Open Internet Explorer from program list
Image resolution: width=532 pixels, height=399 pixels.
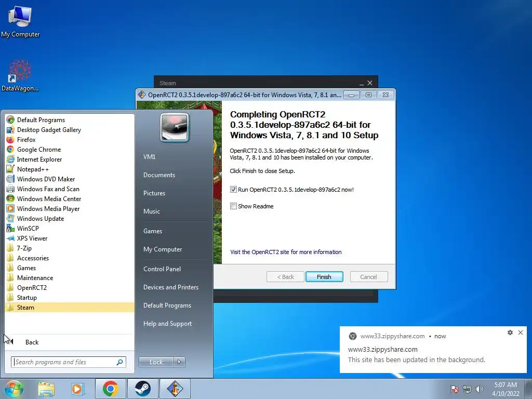34,159
